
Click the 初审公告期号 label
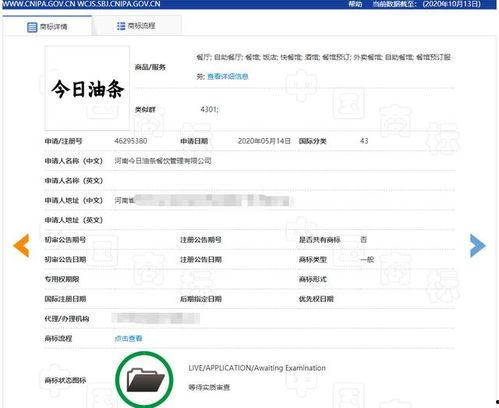(65, 240)
